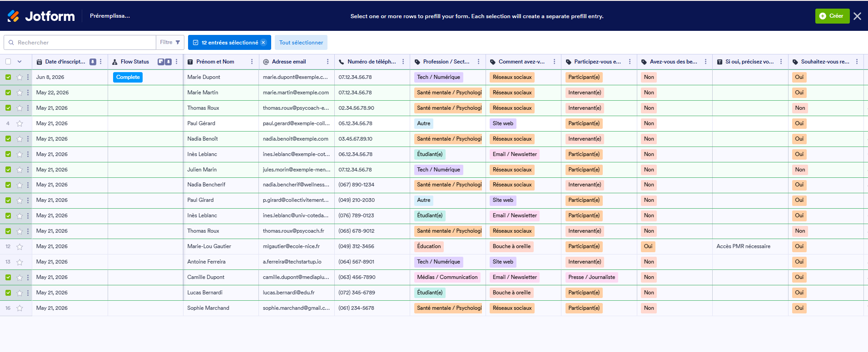Viewport: 868px width, 352px height.
Task: Uncheck the Marie Martin row checkbox
Action: [x=8, y=93]
